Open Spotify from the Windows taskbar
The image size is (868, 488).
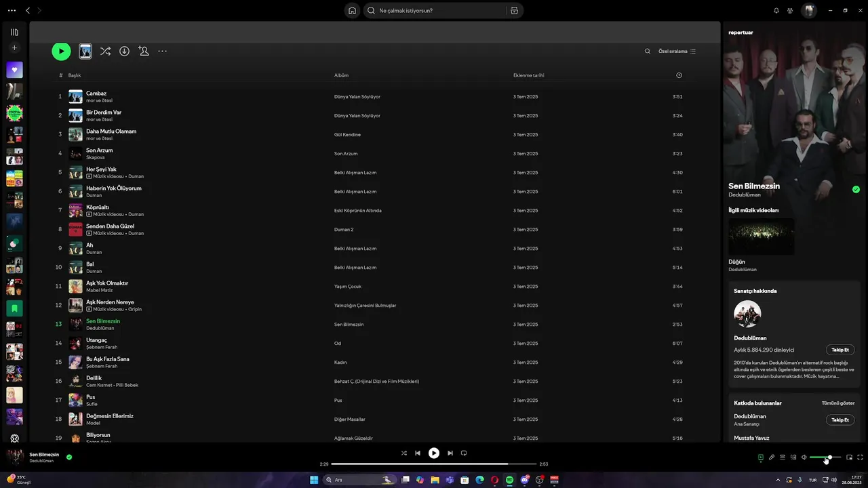(x=509, y=480)
